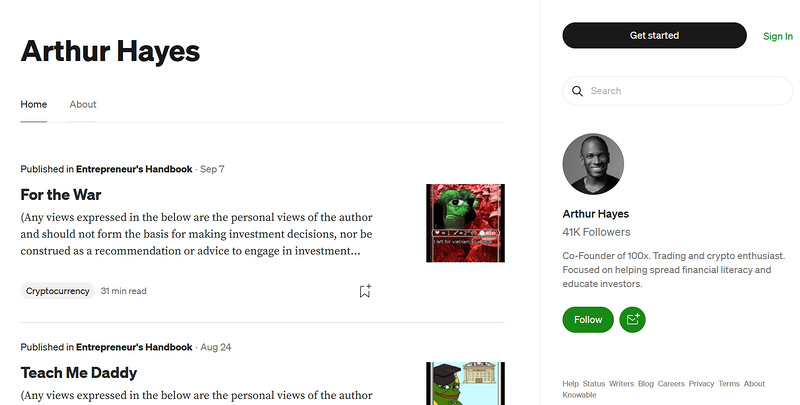Image resolution: width=800 pixels, height=405 pixels.
Task: Go to the Privacy footer link
Action: pos(701,384)
